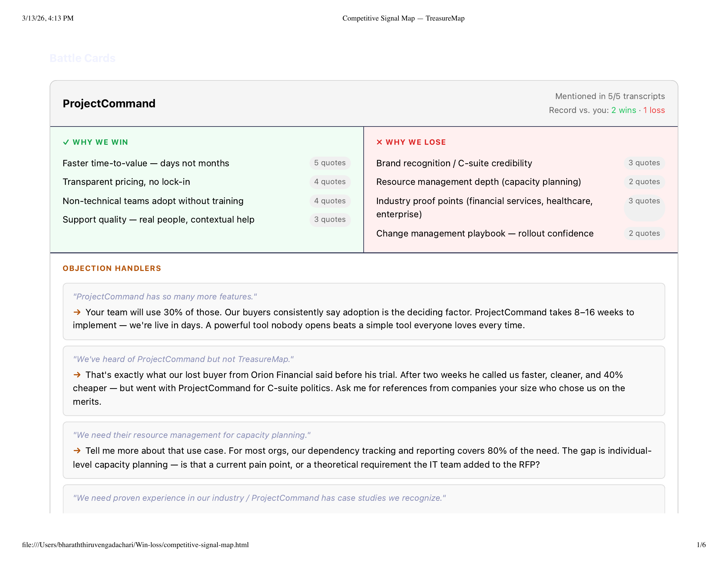Click the objection 'ProjectCommand has so many more features'
728x563 pixels.
tap(165, 296)
